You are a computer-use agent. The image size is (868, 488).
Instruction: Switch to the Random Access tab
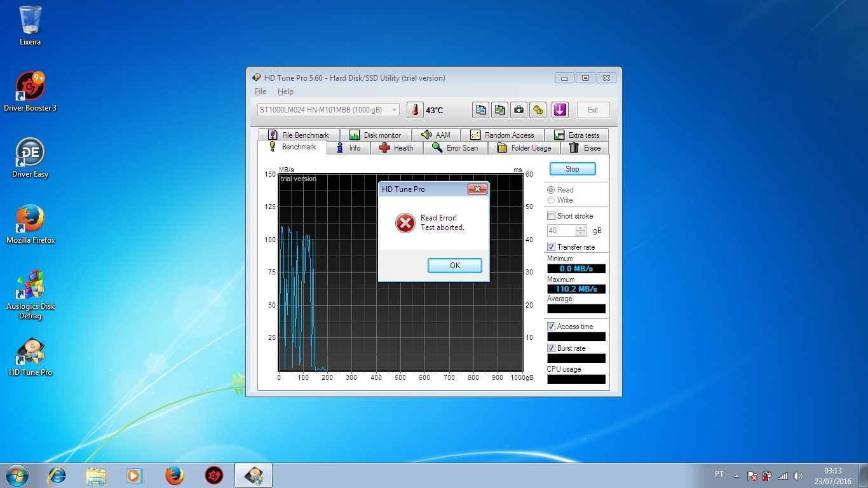click(503, 135)
